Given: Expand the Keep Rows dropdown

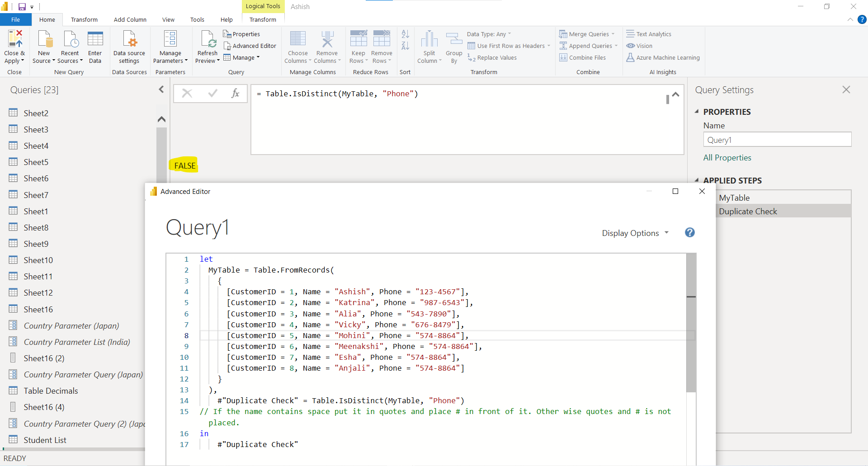Looking at the screenshot, I should pos(358,46).
